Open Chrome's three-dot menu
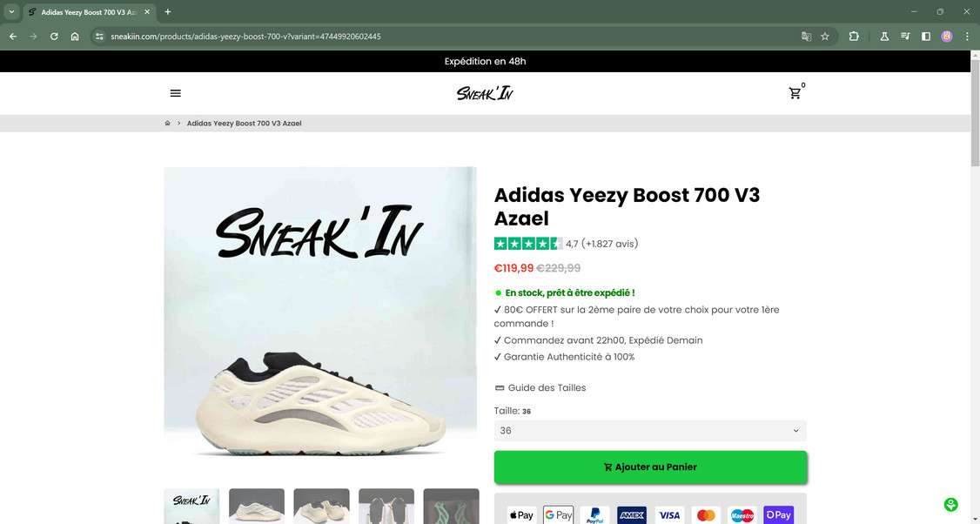980x524 pixels. click(x=967, y=37)
